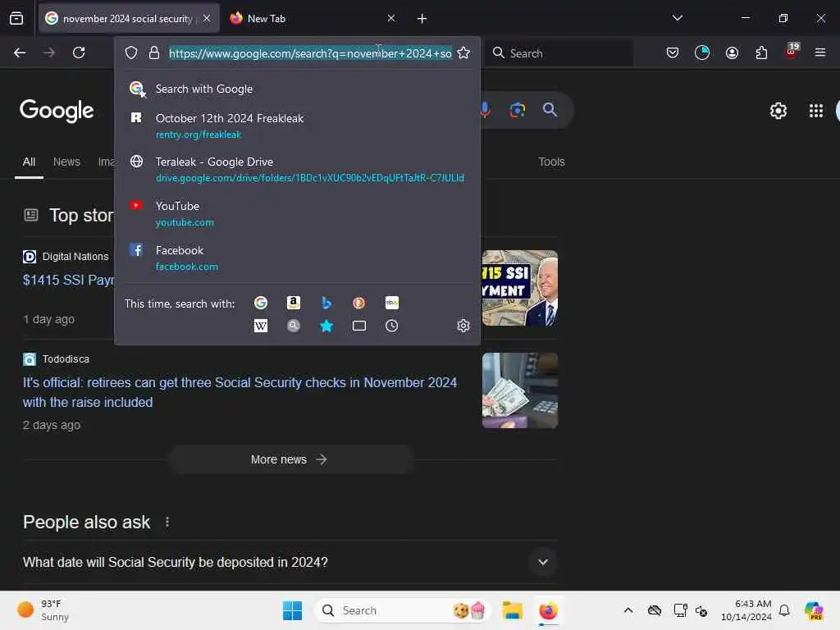The image size is (840, 630).
Task: Start Google voice search microphone
Action: (485, 110)
